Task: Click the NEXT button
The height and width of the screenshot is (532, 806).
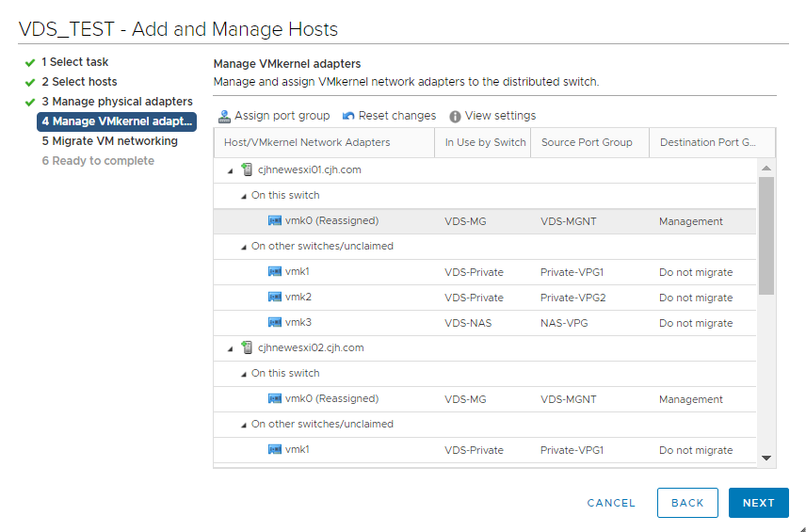Action: pyautogui.click(x=759, y=503)
